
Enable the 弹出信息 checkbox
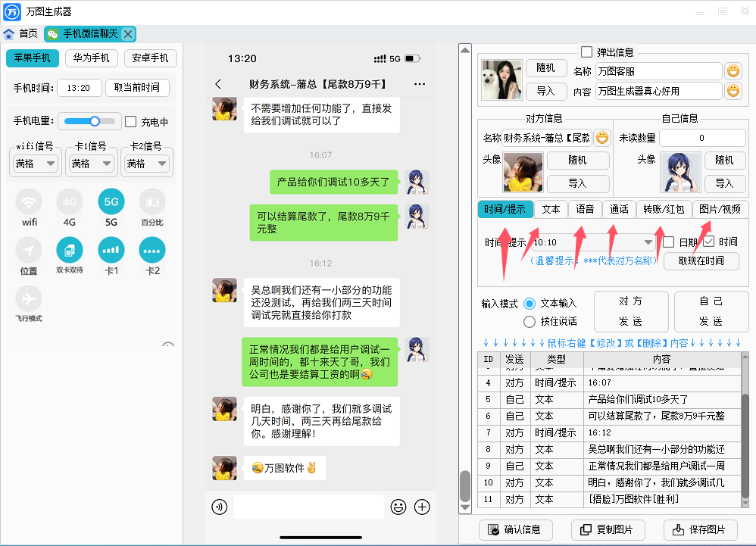587,52
